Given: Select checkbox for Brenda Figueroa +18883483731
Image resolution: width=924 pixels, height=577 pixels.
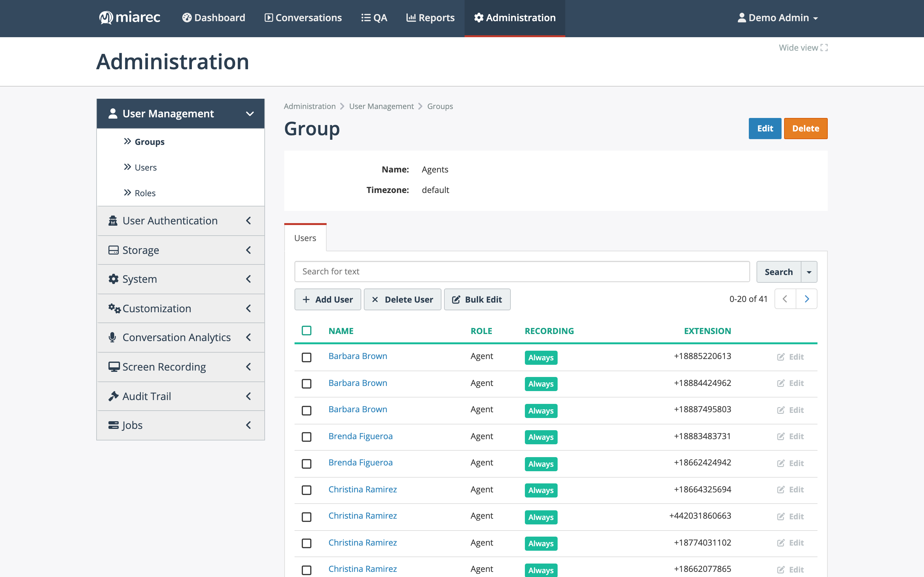Looking at the screenshot, I should click(307, 437).
